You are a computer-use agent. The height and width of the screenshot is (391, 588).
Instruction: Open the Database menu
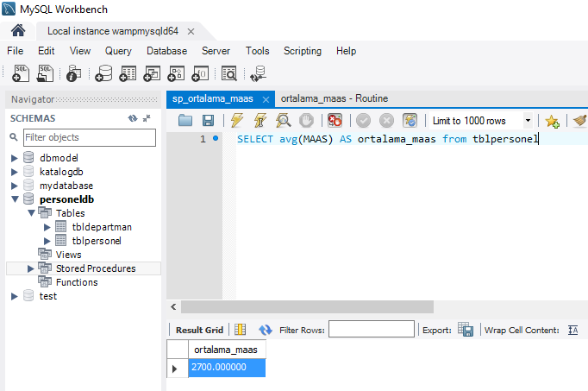coord(166,51)
